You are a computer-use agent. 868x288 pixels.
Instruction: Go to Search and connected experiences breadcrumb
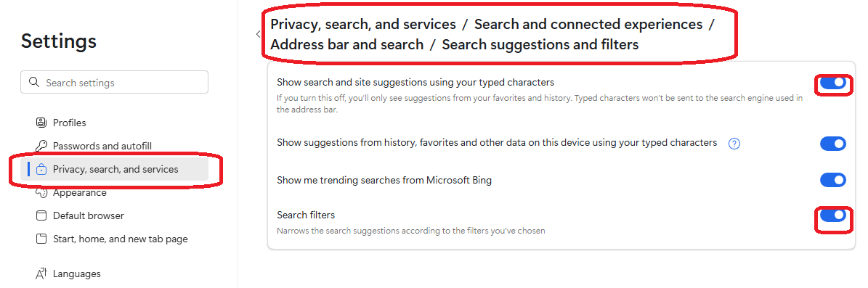coord(588,25)
